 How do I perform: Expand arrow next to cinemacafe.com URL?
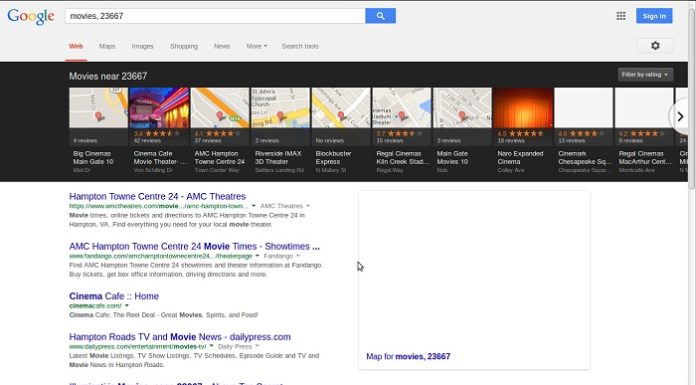coord(127,306)
